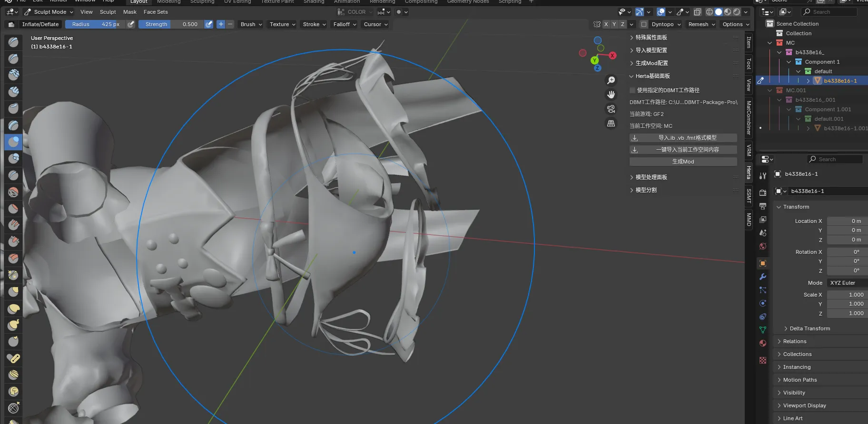Open the Material properties tab
The image size is (868, 424).
point(763,343)
